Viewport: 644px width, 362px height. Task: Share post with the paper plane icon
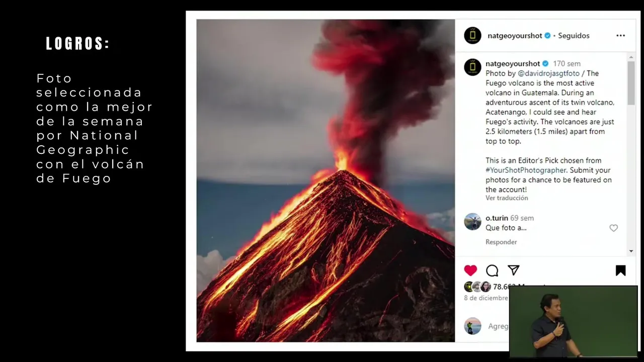[x=513, y=270]
